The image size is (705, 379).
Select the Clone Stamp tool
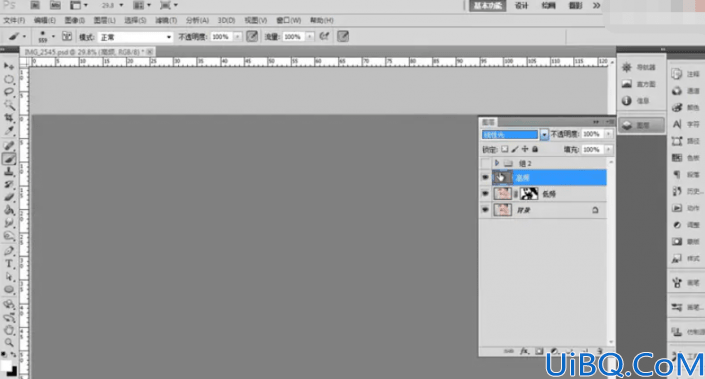tap(9, 172)
